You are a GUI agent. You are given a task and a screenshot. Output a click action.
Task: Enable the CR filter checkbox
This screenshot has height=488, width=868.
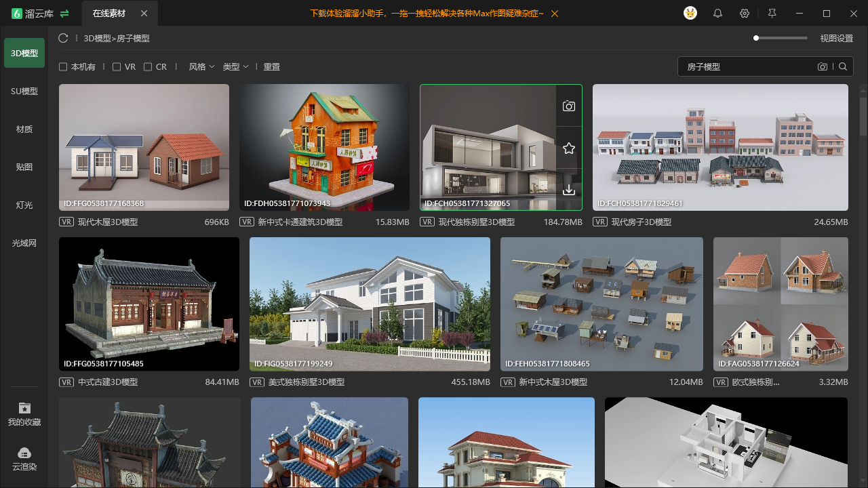point(148,67)
